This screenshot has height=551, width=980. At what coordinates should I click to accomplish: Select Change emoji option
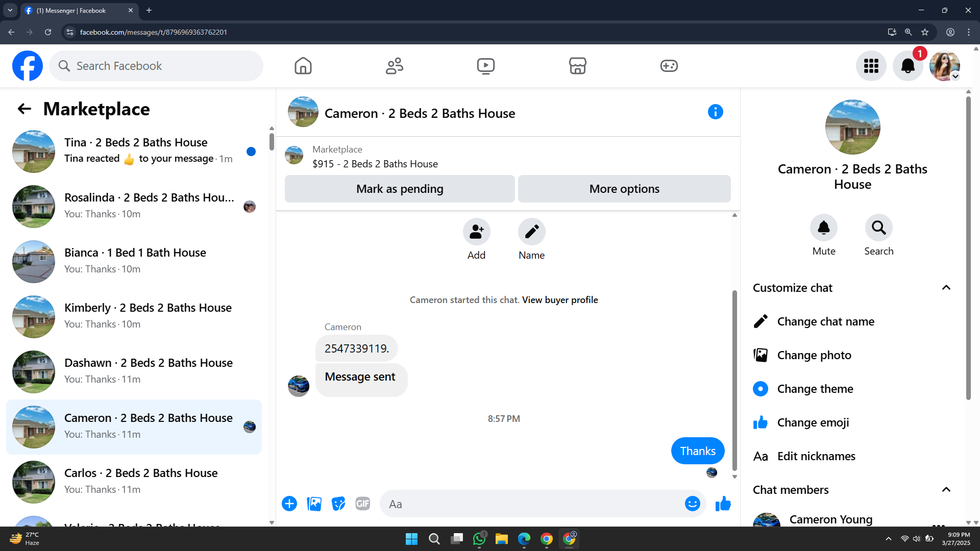[853, 422]
